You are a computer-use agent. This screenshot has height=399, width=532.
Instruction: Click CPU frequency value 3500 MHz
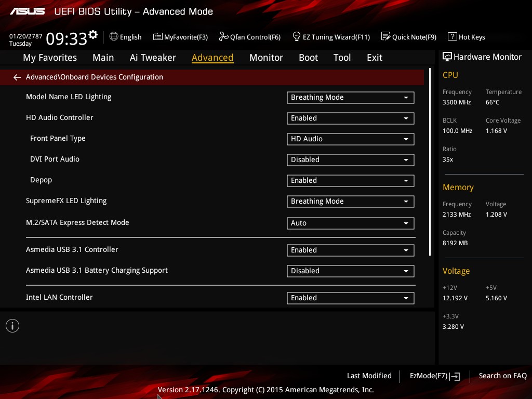coord(456,102)
